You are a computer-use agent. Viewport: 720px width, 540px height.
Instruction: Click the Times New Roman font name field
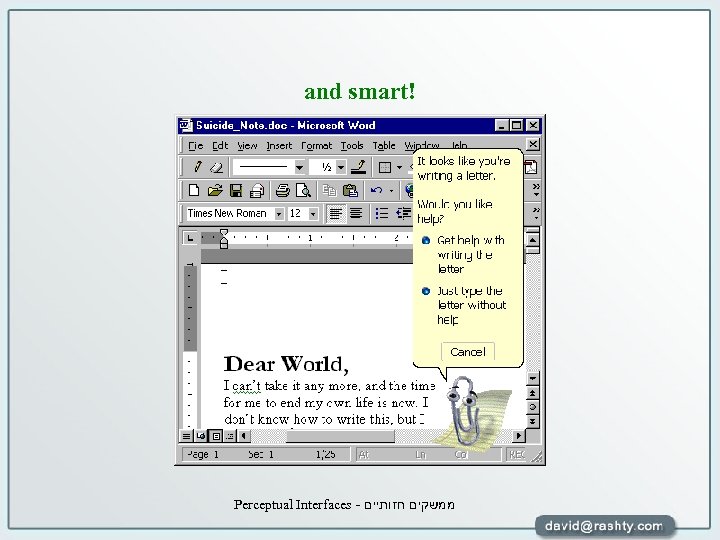tap(230, 214)
